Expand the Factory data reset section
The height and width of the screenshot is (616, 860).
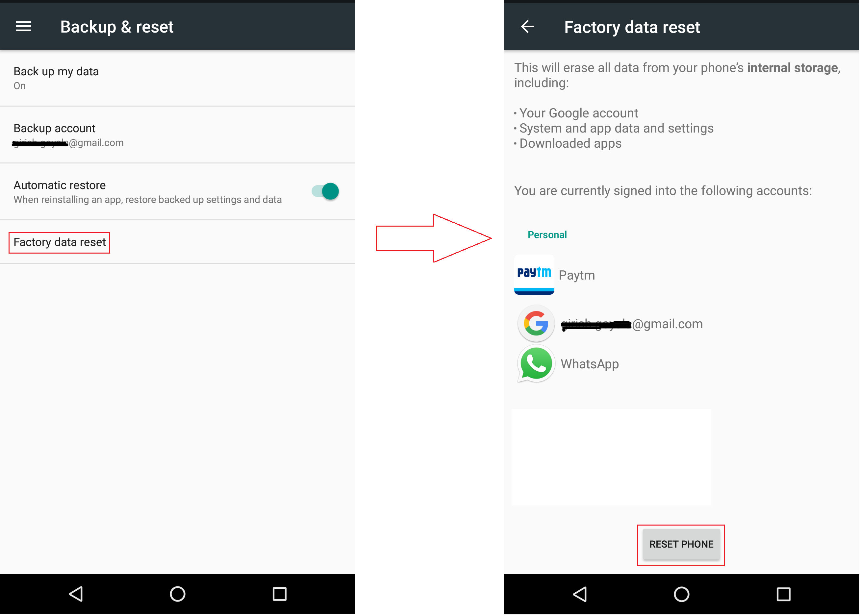tap(59, 242)
